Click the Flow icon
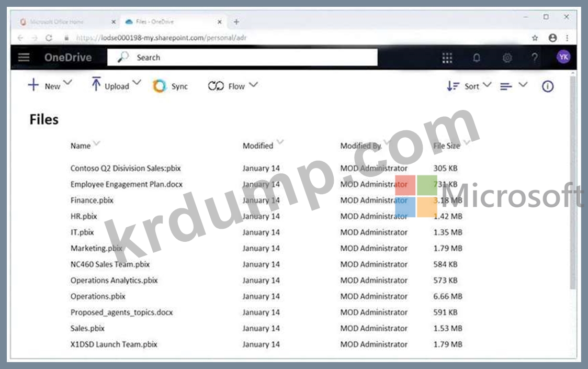This screenshot has height=369, width=588. (216, 86)
